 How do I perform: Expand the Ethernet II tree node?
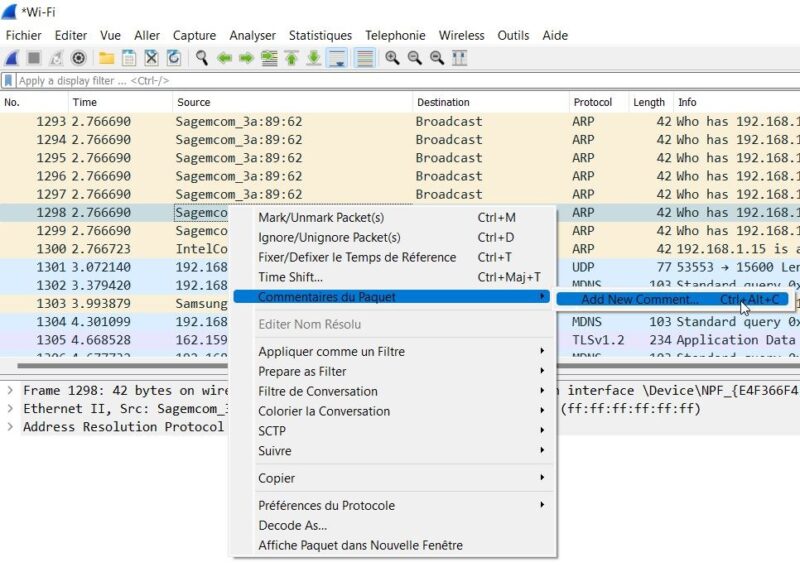coord(10,409)
